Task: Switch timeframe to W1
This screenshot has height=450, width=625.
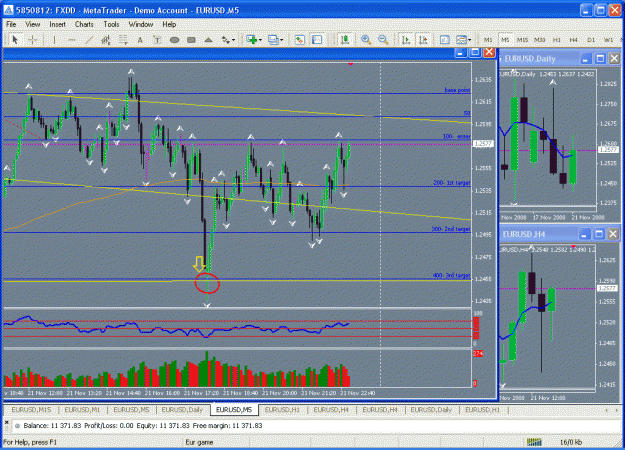Action: coord(608,40)
